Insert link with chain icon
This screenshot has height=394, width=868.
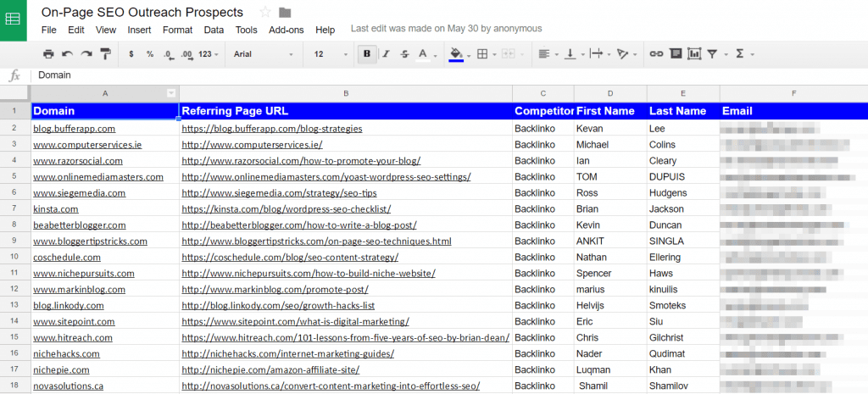point(657,53)
